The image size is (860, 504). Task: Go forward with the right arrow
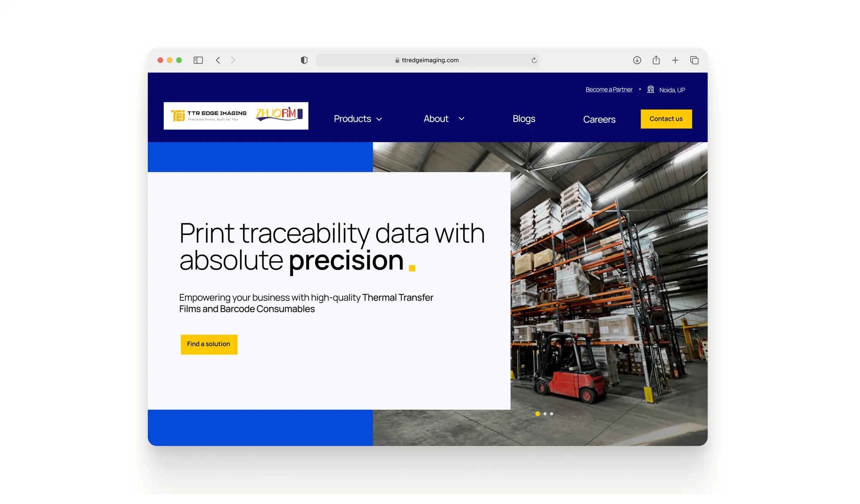pos(233,60)
